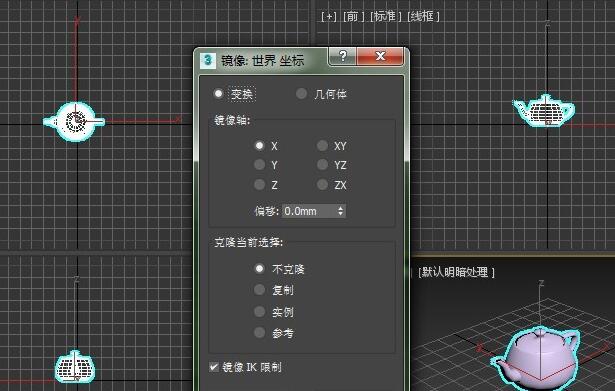
Task: Choose Y as the mirror axis
Action: coord(259,165)
